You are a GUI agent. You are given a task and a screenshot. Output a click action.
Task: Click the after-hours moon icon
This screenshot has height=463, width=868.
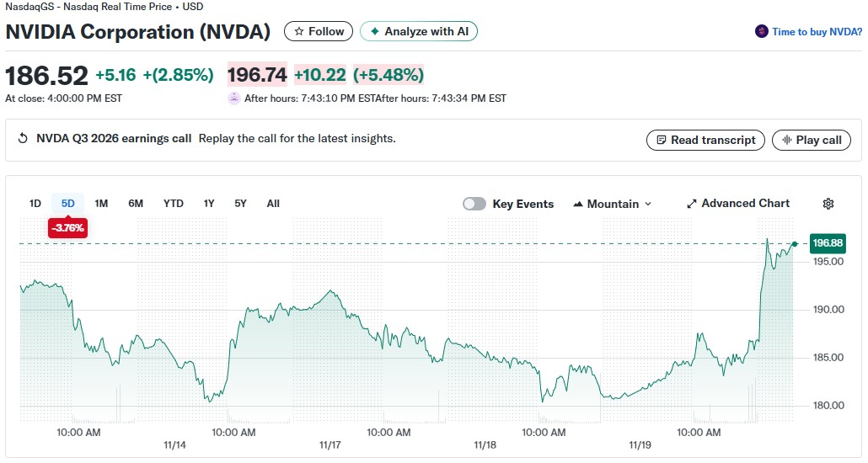coord(234,98)
